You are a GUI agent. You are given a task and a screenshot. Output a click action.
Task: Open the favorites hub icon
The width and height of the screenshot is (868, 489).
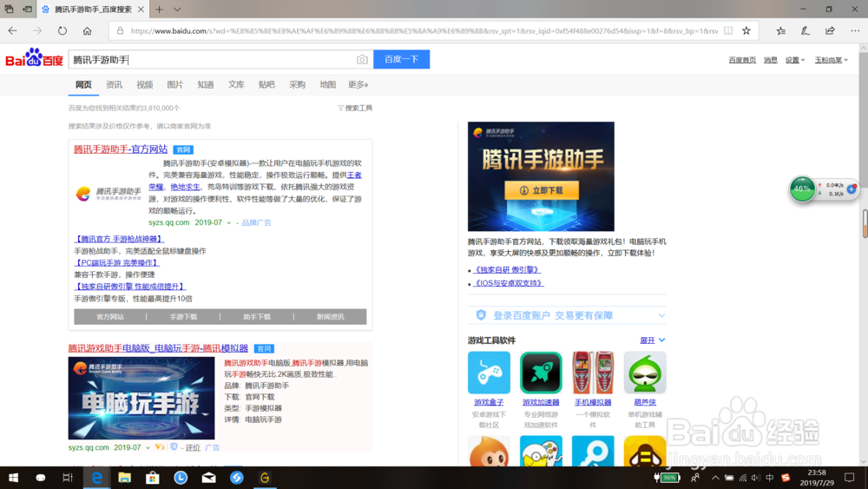click(780, 31)
